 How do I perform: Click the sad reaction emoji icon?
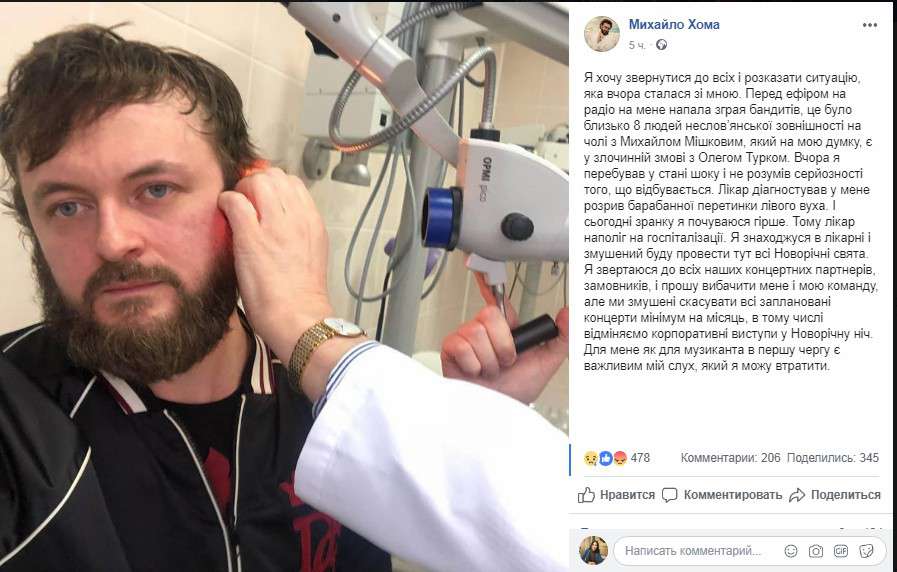(591, 458)
